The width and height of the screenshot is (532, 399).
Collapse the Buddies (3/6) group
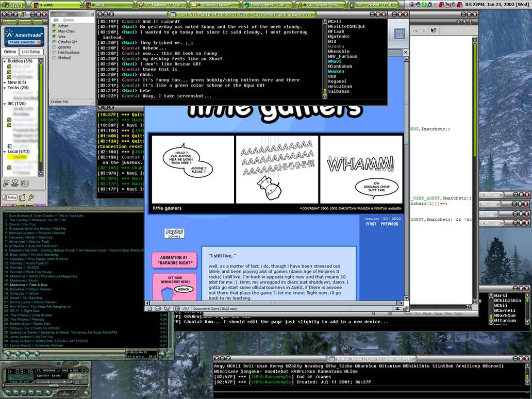tap(5, 61)
